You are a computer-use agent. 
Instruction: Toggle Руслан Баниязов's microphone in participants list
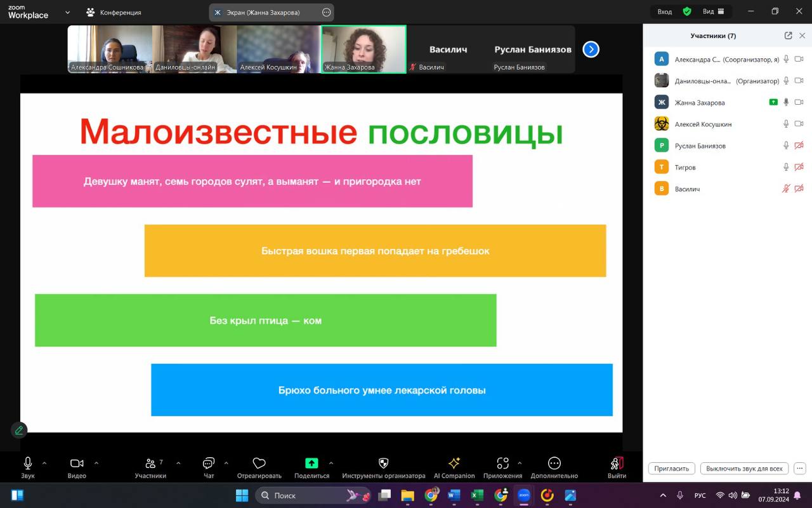coord(786,145)
